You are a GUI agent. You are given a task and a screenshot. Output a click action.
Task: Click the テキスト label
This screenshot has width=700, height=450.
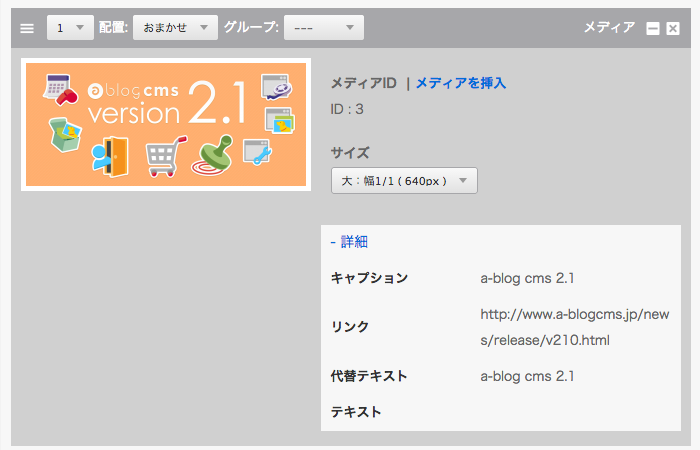(356, 412)
